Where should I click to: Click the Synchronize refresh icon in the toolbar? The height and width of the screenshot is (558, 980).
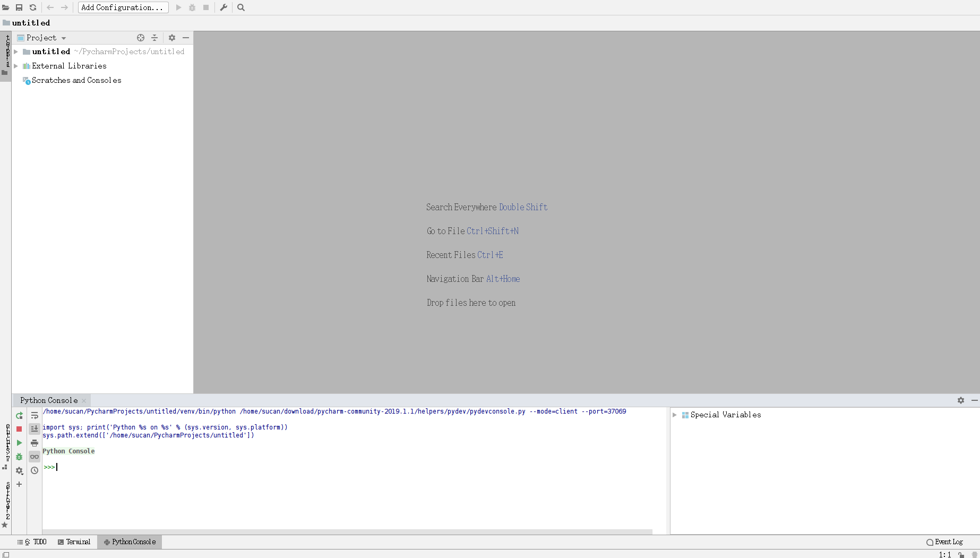pos(33,7)
